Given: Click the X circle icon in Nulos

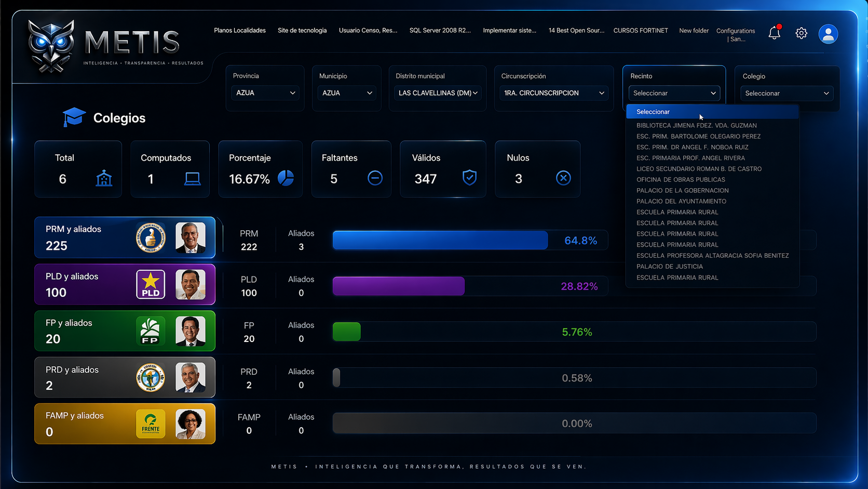Looking at the screenshot, I should pos(563,178).
